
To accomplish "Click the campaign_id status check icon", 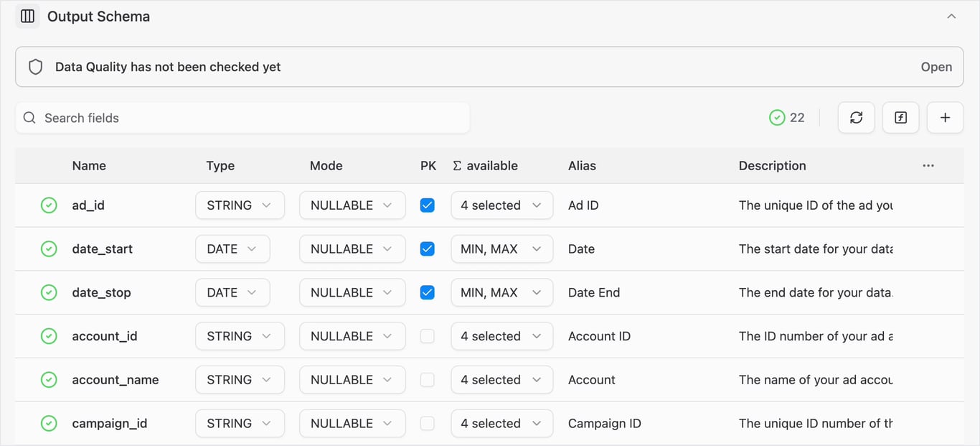I will coord(49,424).
